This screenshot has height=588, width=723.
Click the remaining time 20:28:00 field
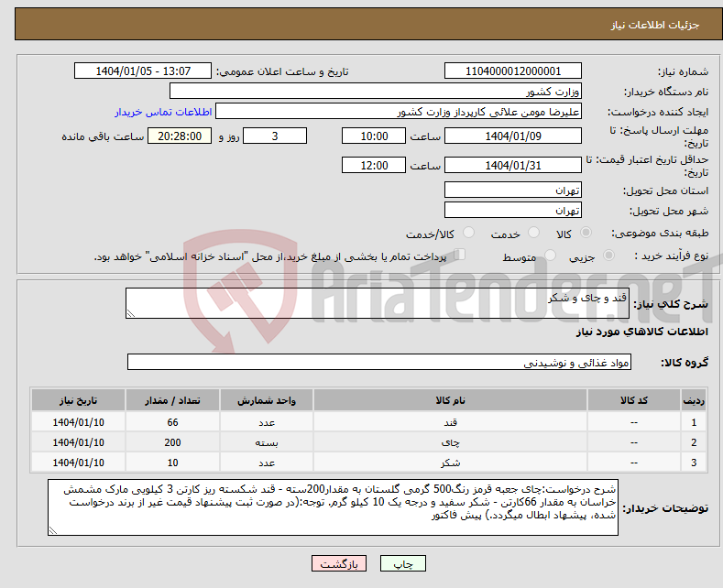click(x=180, y=136)
